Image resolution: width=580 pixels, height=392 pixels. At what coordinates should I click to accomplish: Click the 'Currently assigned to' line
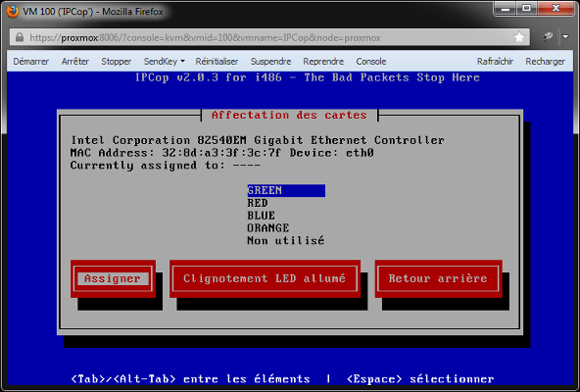pyautogui.click(x=166, y=166)
